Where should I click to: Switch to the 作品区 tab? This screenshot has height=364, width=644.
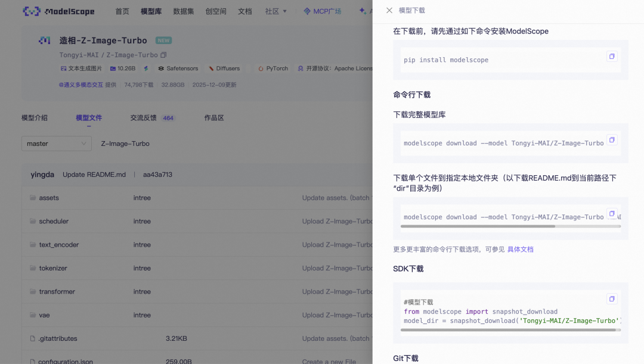[214, 118]
